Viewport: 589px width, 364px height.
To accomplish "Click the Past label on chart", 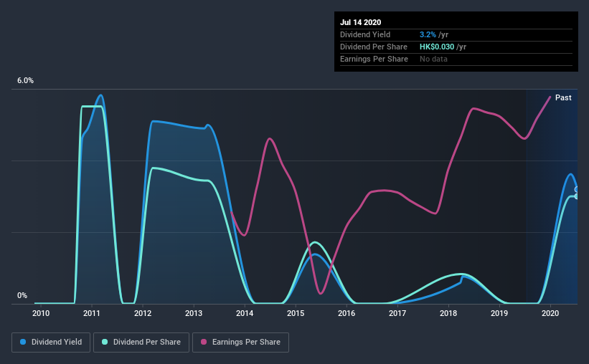I will tap(563, 97).
